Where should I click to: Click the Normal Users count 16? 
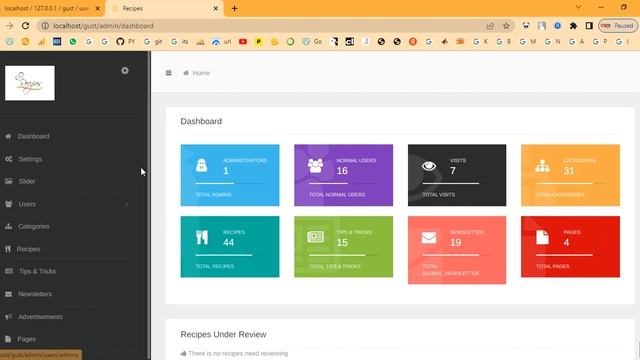[342, 171]
